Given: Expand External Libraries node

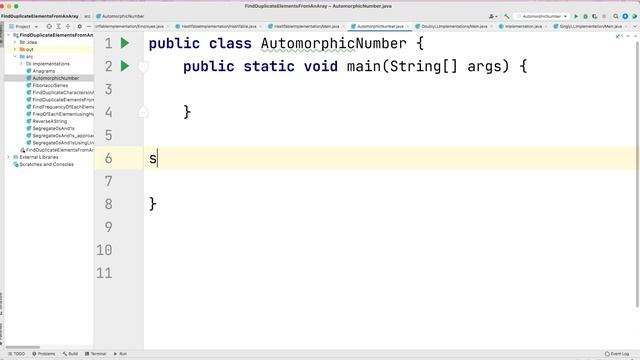Looking at the screenshot, I should [x=9, y=157].
